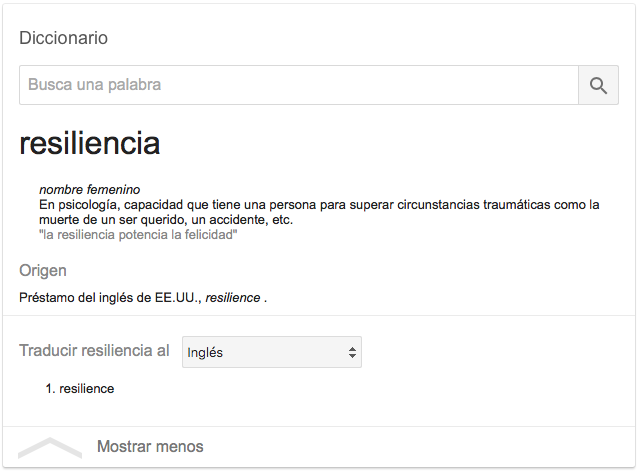Image resolution: width=639 pixels, height=472 pixels.
Task: Click the "Mostrar menos" link
Action: point(150,447)
